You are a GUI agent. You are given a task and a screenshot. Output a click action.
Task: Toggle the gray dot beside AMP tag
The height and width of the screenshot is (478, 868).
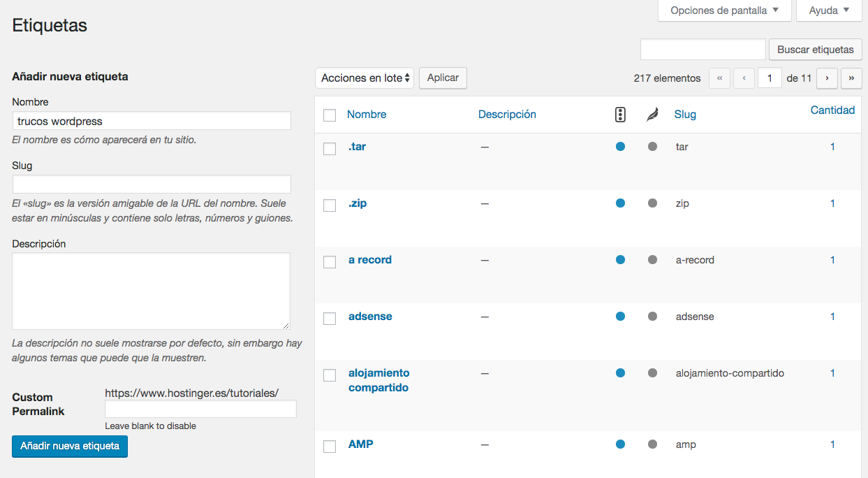tap(652, 444)
